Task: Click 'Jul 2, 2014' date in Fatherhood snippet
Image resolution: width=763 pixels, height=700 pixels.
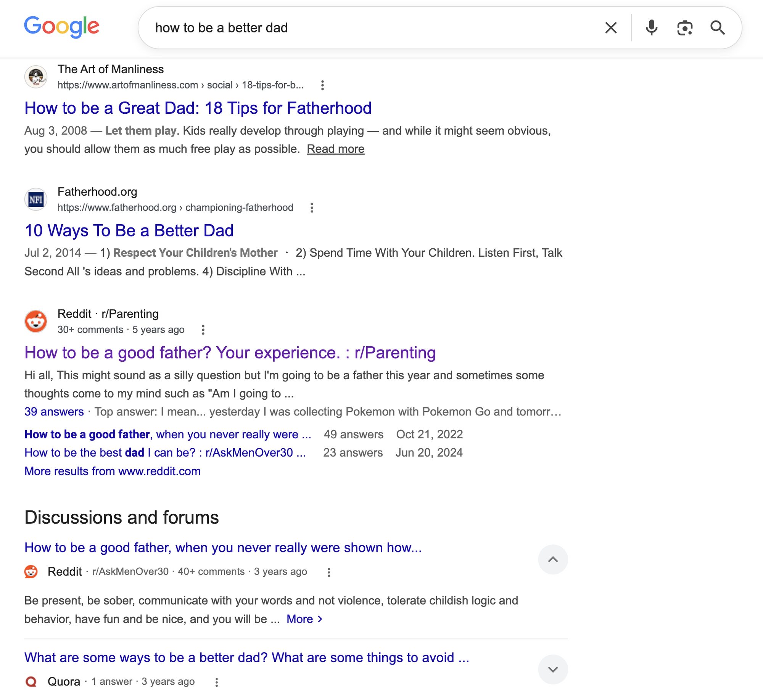Action: pos(53,253)
